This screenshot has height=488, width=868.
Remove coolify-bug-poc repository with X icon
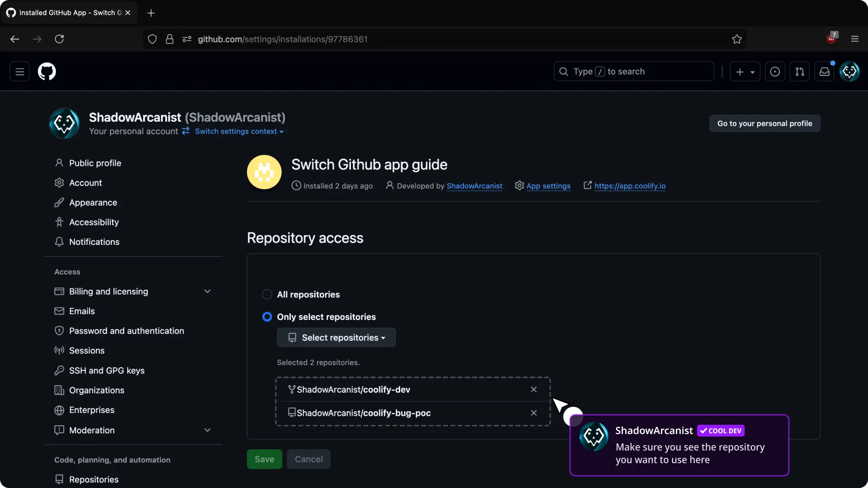click(x=533, y=413)
